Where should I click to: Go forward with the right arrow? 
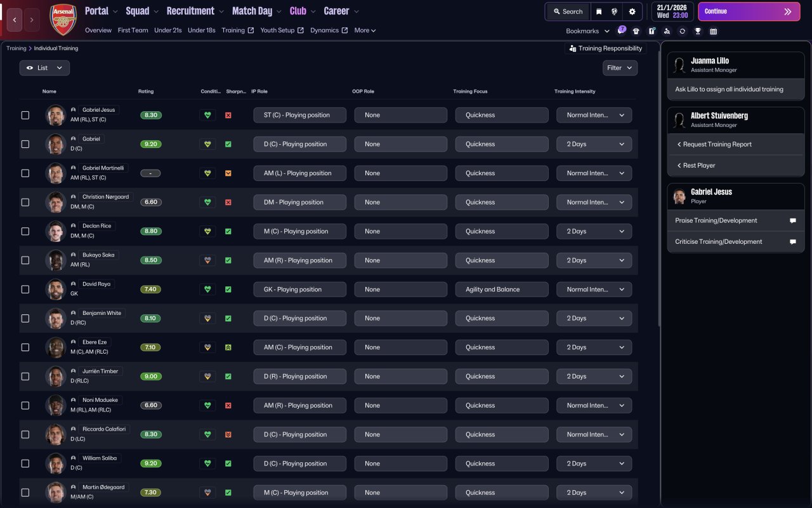[x=32, y=20]
